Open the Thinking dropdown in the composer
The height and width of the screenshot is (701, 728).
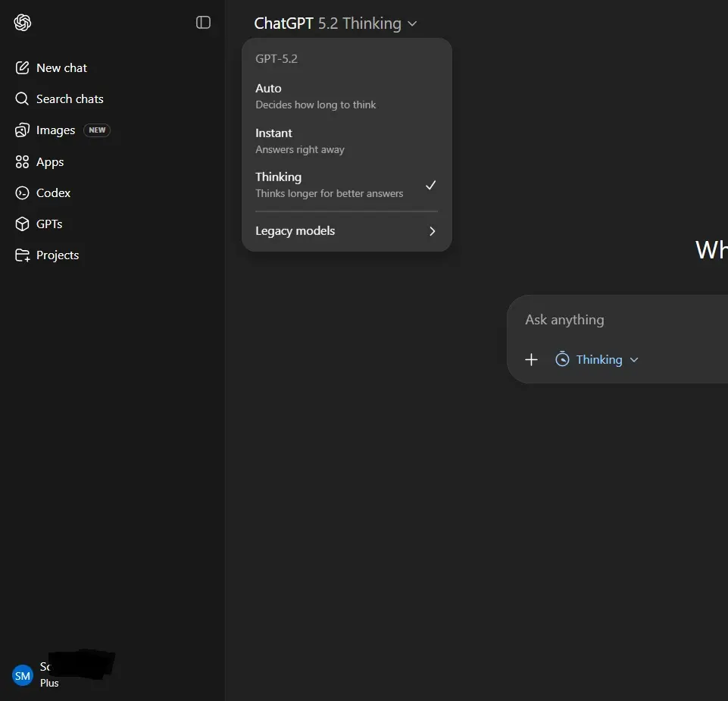click(x=597, y=359)
